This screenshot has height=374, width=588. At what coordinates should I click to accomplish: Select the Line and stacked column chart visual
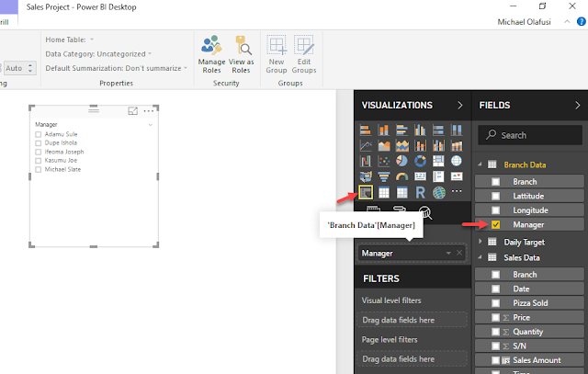(x=420, y=145)
